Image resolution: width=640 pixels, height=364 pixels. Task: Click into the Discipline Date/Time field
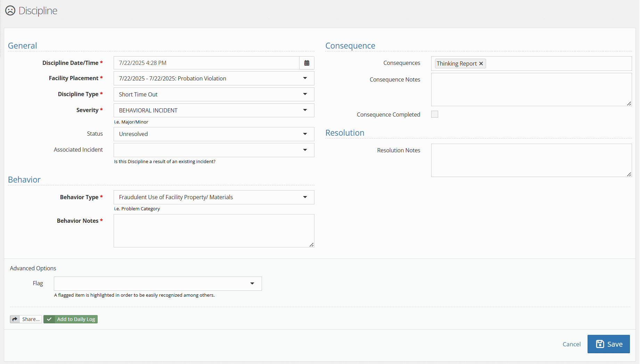click(x=206, y=63)
